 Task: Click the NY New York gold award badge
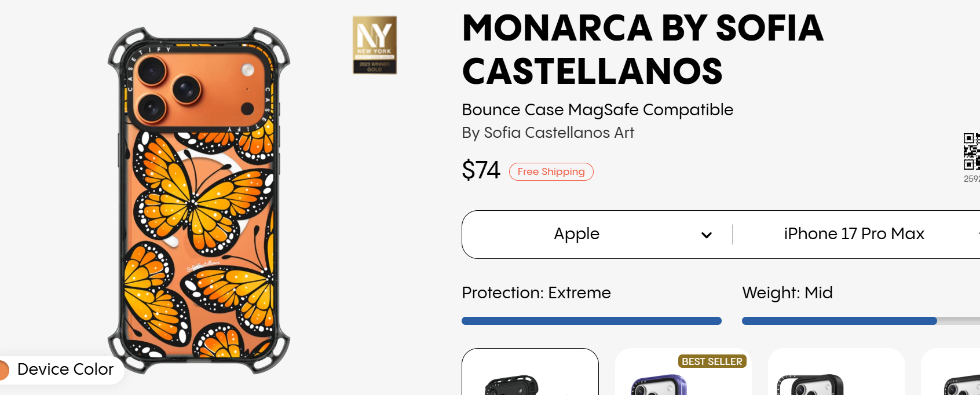375,45
